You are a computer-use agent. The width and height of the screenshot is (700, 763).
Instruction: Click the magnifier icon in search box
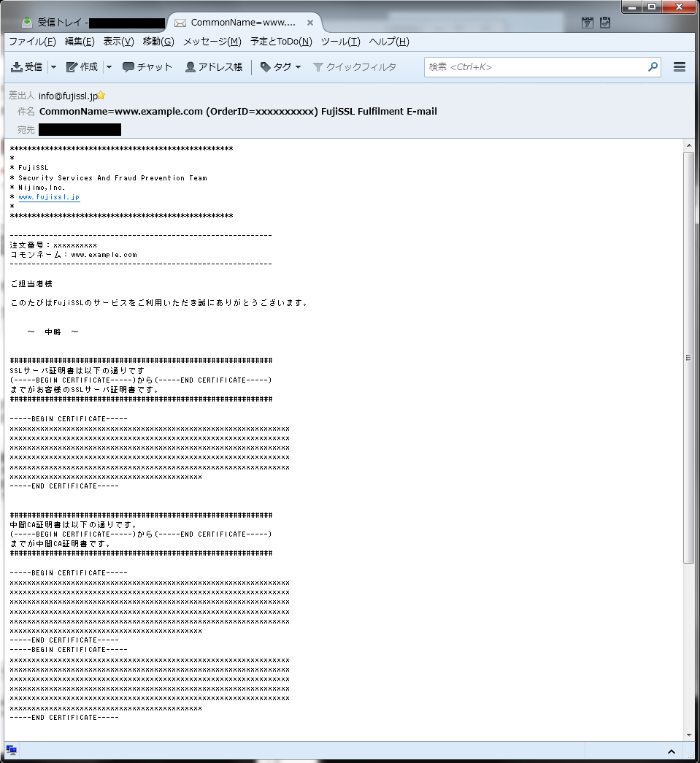[653, 66]
